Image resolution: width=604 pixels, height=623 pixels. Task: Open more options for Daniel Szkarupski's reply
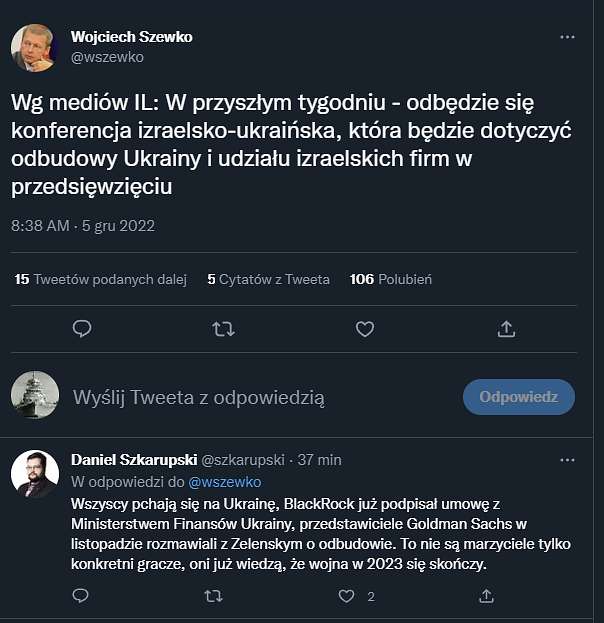[567, 460]
